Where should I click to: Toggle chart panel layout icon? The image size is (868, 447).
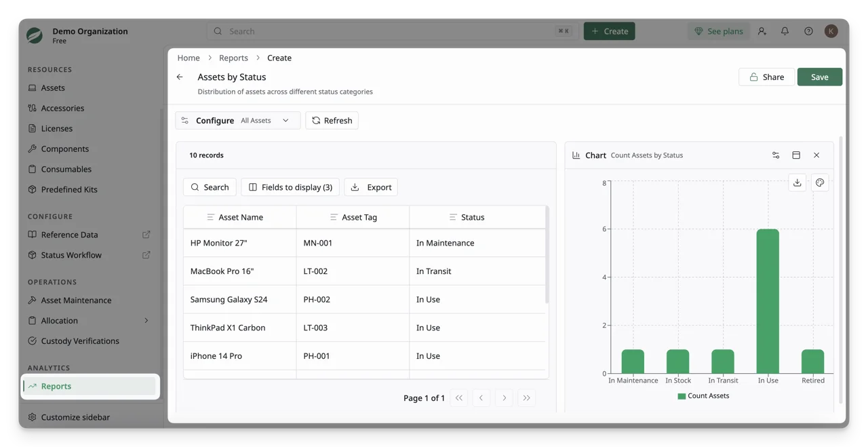pyautogui.click(x=796, y=155)
